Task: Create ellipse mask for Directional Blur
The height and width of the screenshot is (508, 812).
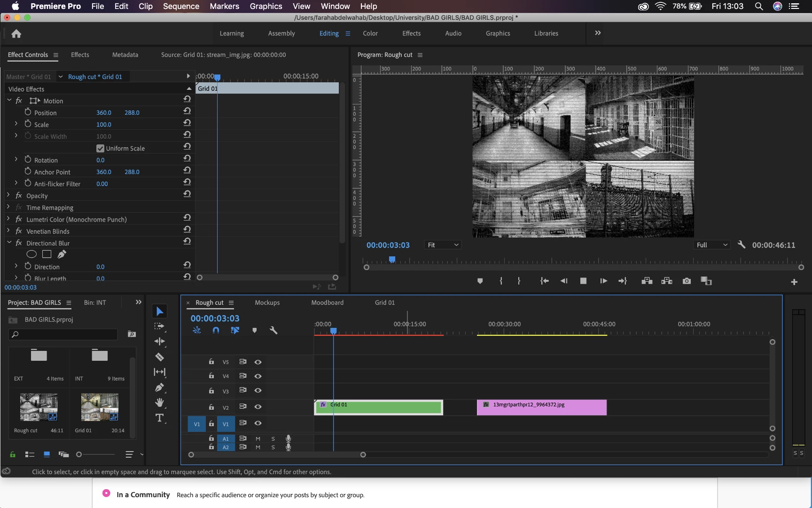Action: tap(31, 254)
